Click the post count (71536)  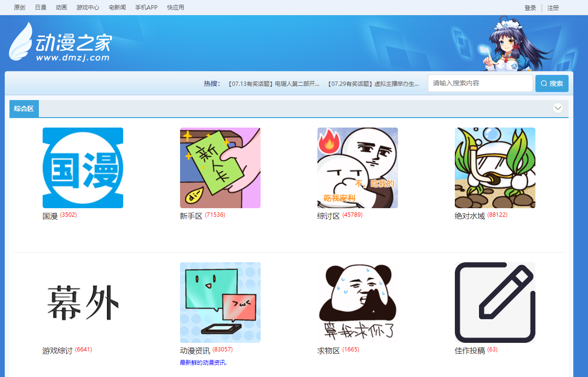point(215,215)
